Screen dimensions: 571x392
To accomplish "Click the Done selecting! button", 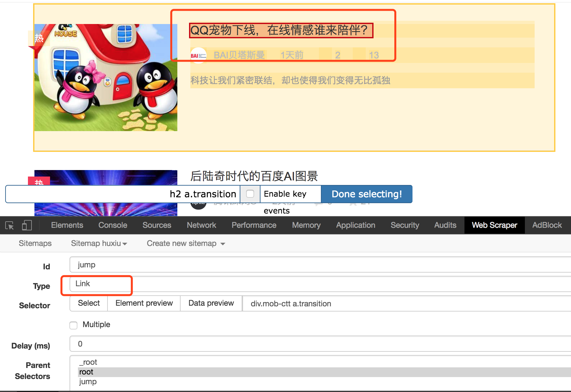I will [x=367, y=194].
